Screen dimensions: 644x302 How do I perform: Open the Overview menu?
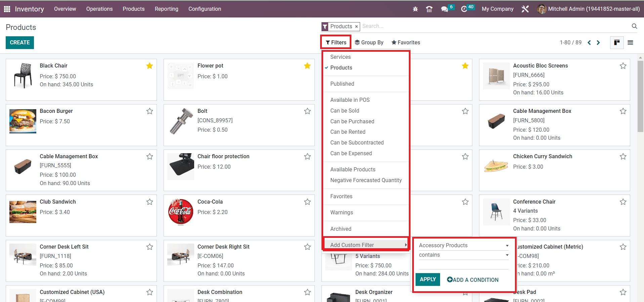click(65, 9)
